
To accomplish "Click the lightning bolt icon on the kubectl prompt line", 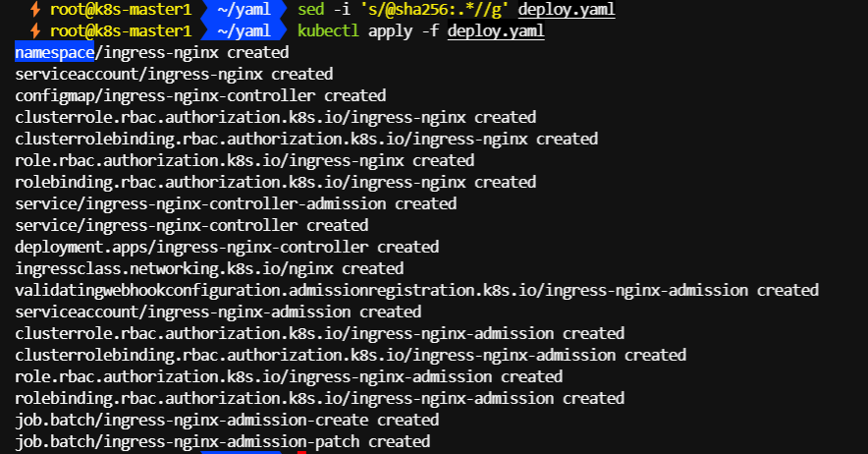I will [36, 31].
